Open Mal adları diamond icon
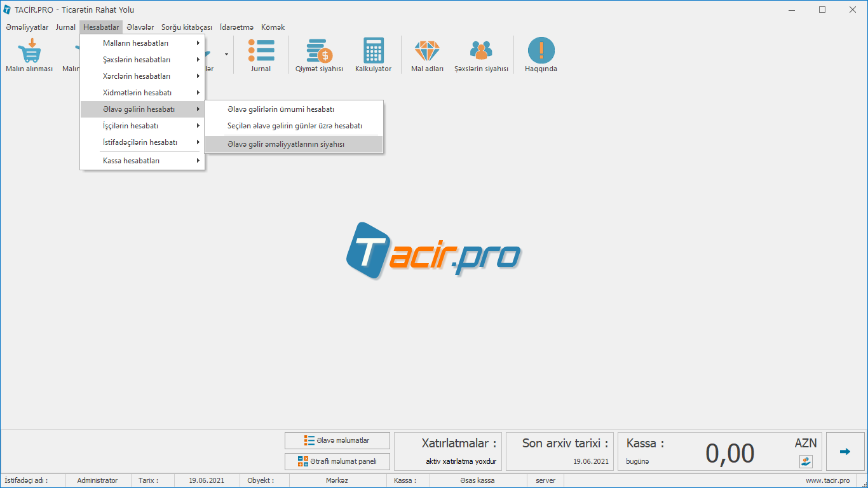Screen dimensions: 868x488 (x=426, y=51)
